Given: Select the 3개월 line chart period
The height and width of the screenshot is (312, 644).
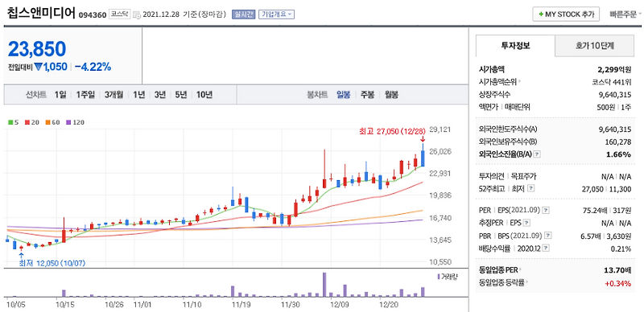Looking at the screenshot, I should (114, 95).
